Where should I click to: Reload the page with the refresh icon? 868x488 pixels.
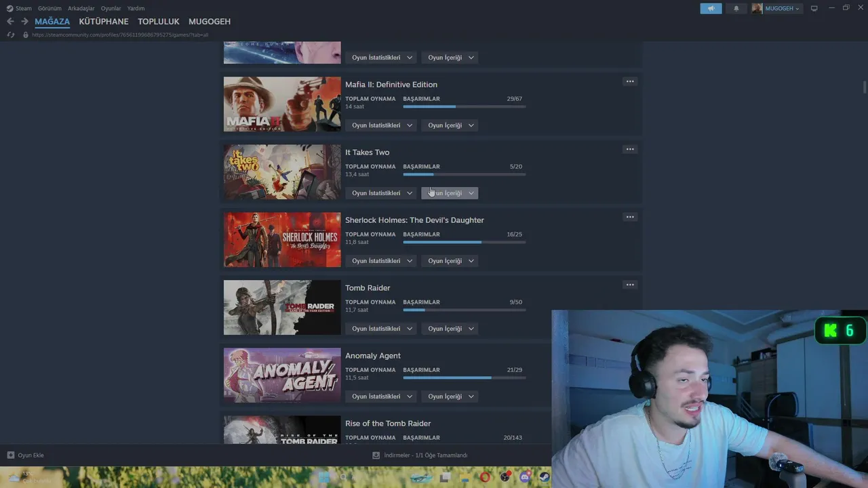10,35
